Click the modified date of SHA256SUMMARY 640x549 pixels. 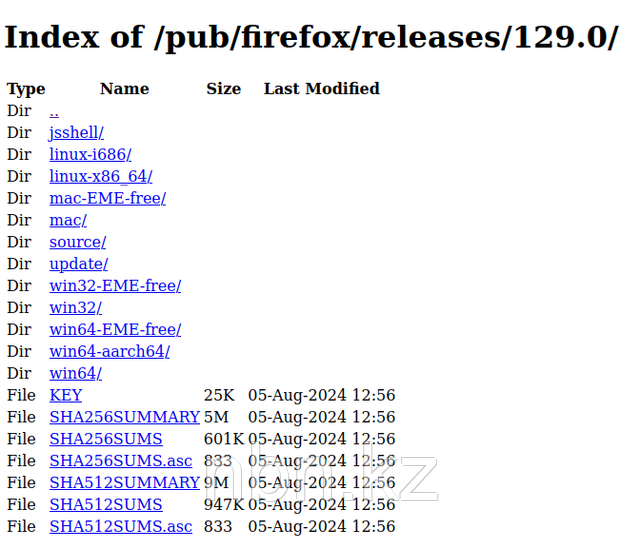[x=322, y=417]
